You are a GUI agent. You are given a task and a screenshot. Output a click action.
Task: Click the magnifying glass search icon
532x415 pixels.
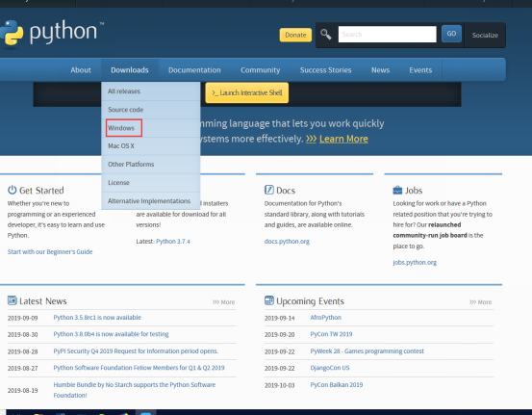click(x=326, y=35)
